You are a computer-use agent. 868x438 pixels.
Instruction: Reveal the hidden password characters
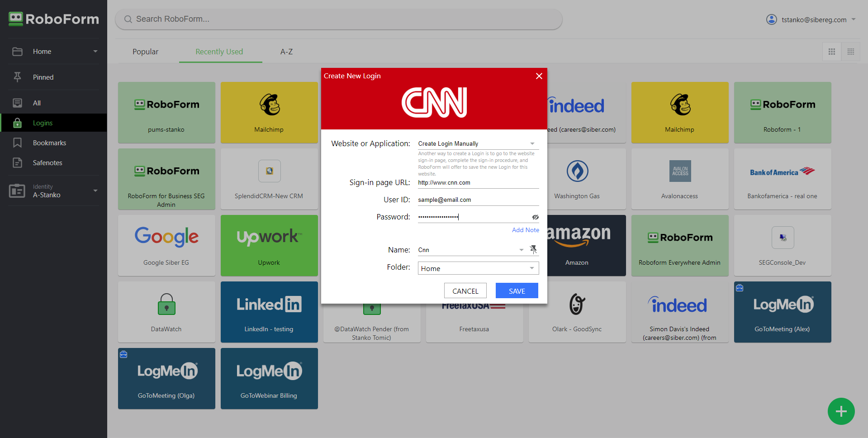(x=536, y=217)
